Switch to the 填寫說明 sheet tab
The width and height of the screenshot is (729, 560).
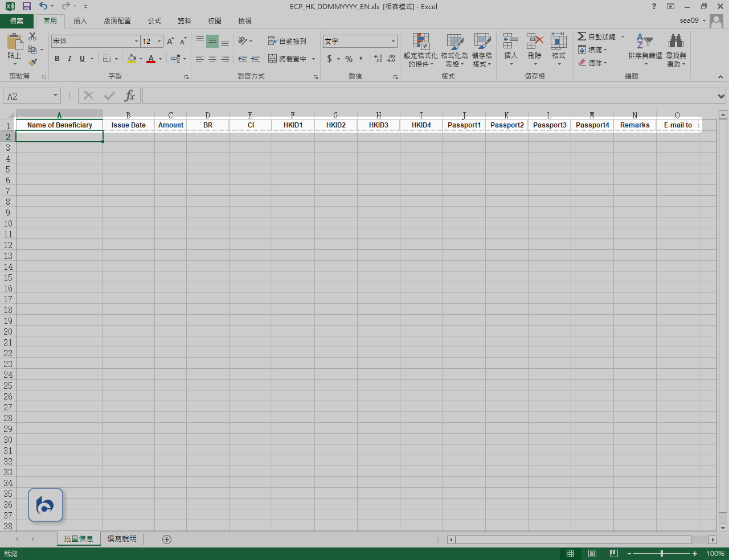122,538
